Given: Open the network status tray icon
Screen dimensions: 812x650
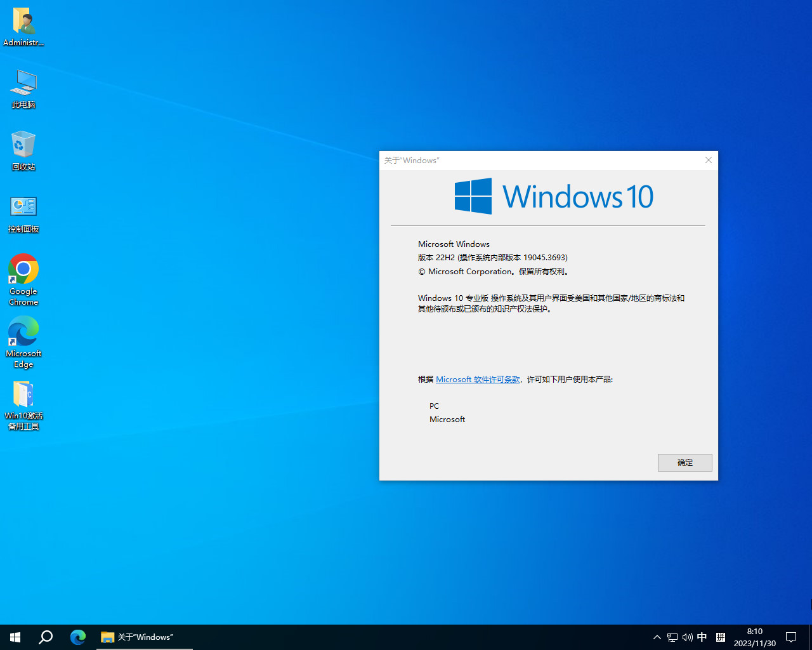Looking at the screenshot, I should click(672, 637).
